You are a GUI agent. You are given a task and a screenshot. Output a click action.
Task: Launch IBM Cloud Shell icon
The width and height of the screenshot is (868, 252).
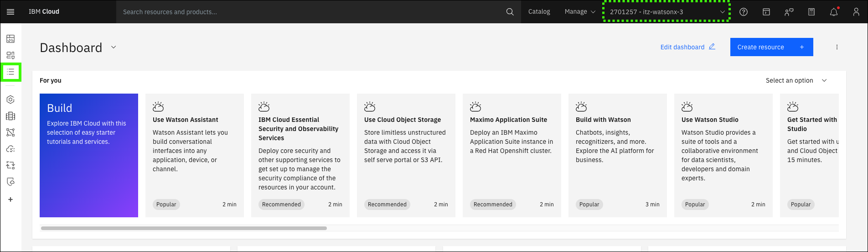tap(766, 12)
